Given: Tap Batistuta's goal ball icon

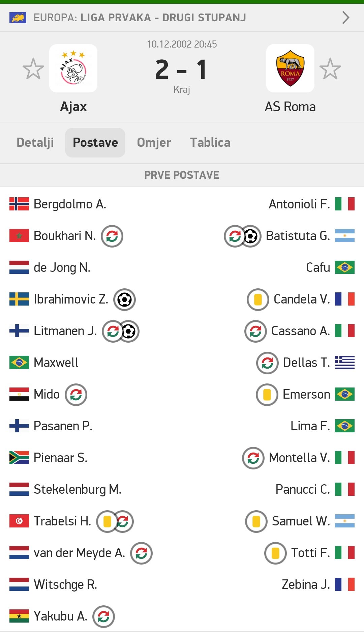Looking at the screenshot, I should (251, 236).
